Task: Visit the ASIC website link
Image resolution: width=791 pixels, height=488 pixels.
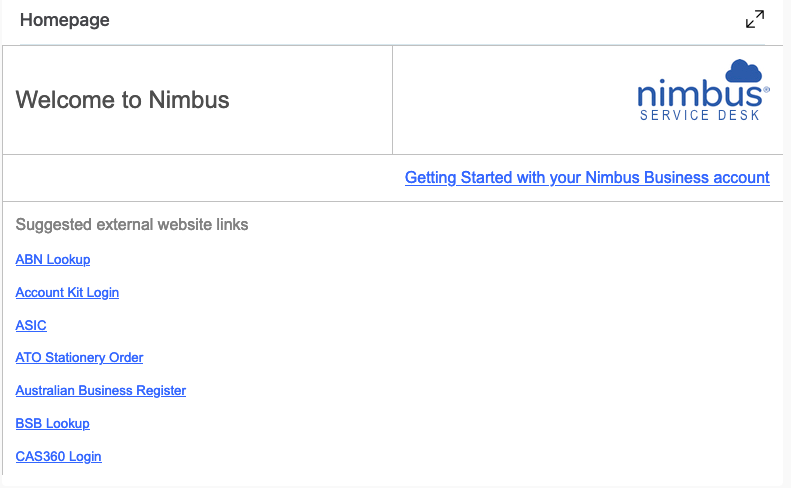Action: (x=31, y=326)
